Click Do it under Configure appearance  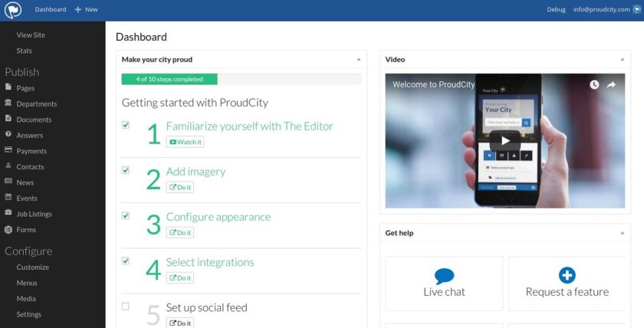(x=180, y=232)
